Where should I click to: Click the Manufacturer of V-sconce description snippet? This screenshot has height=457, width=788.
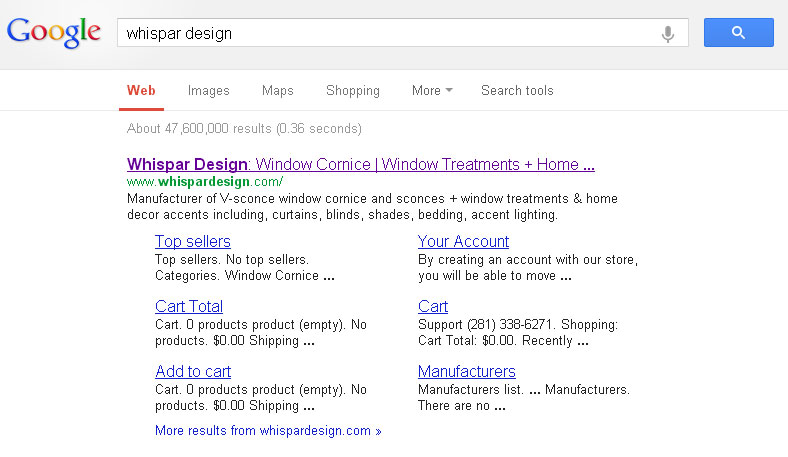(372, 207)
